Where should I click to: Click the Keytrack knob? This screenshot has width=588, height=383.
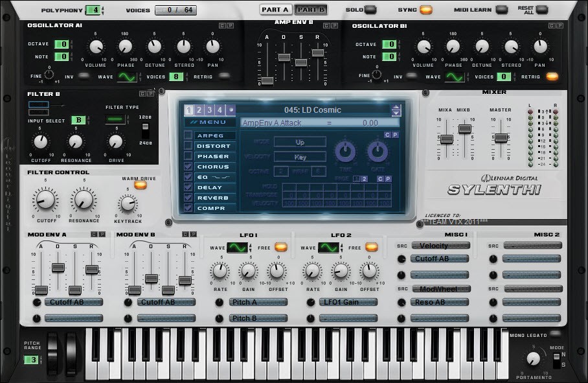(128, 204)
